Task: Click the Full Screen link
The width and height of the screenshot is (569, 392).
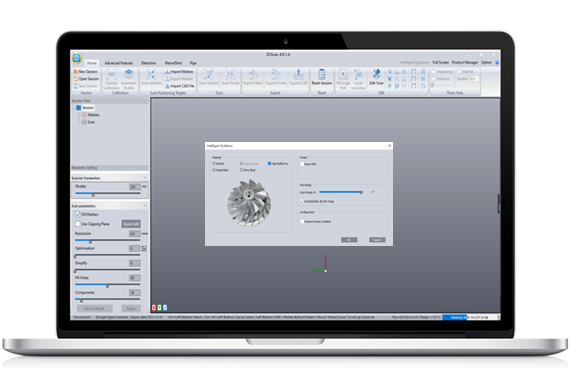Action: point(441,62)
